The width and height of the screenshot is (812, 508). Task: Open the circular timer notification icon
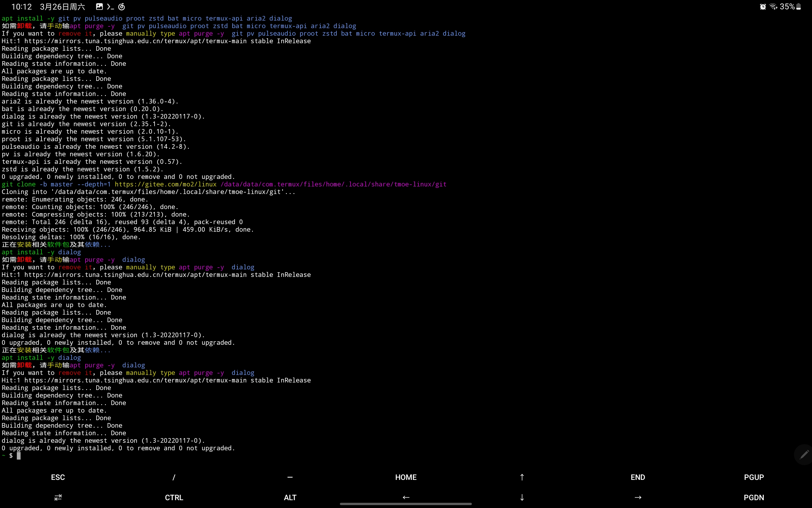122,6
